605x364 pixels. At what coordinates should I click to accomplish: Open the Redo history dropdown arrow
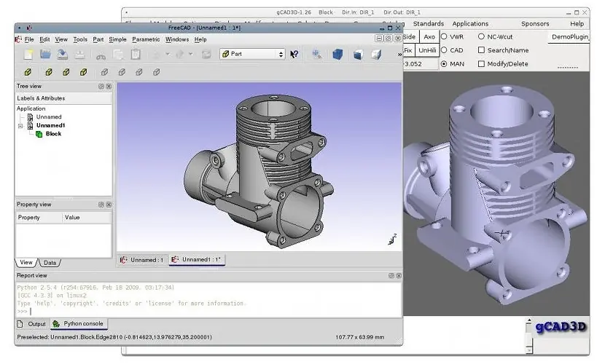[x=190, y=55]
